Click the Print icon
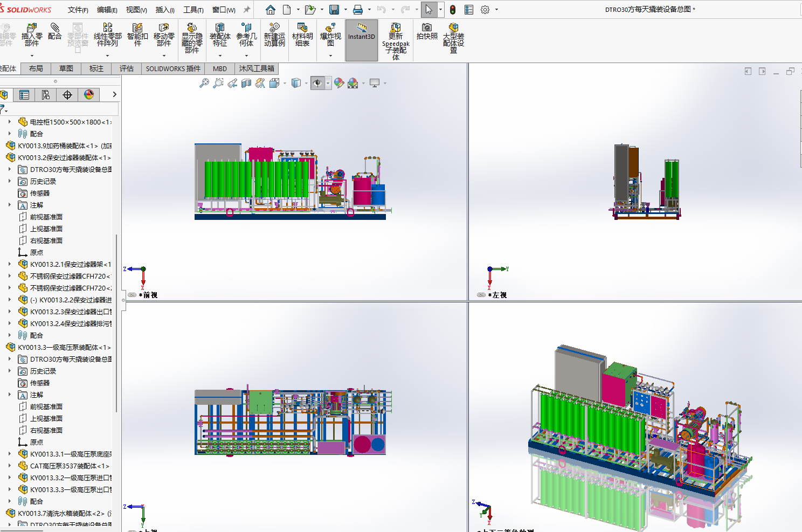Image resolution: width=802 pixels, height=532 pixels. pyautogui.click(x=358, y=10)
